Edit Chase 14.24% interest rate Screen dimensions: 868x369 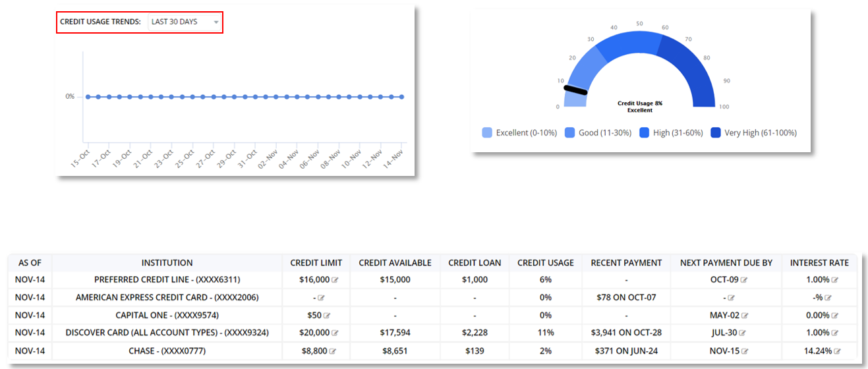[838, 351]
